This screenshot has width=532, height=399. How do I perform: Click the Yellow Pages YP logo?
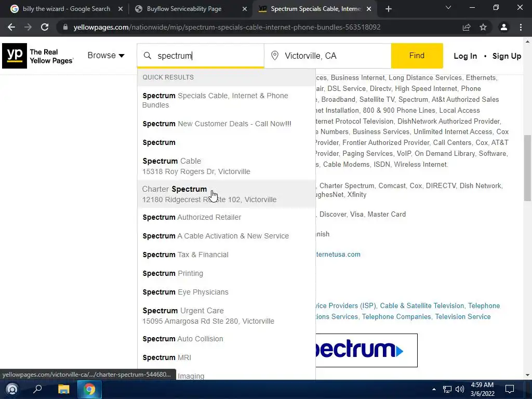pyautogui.click(x=15, y=56)
